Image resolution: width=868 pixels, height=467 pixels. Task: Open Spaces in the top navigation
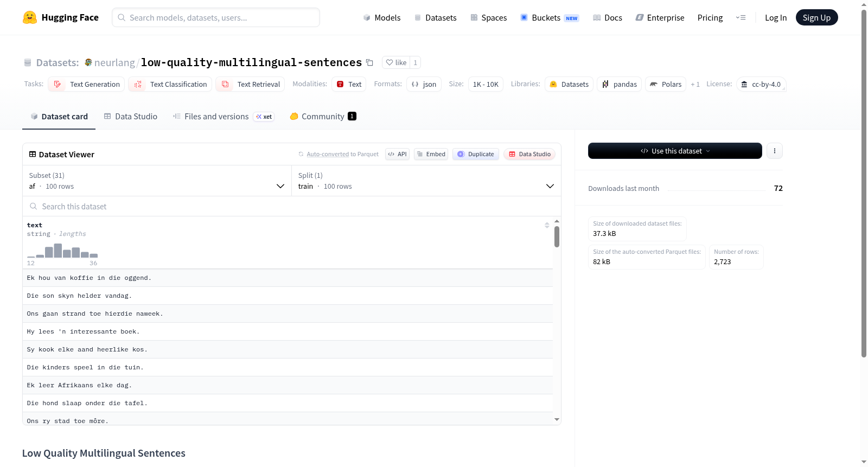(488, 17)
